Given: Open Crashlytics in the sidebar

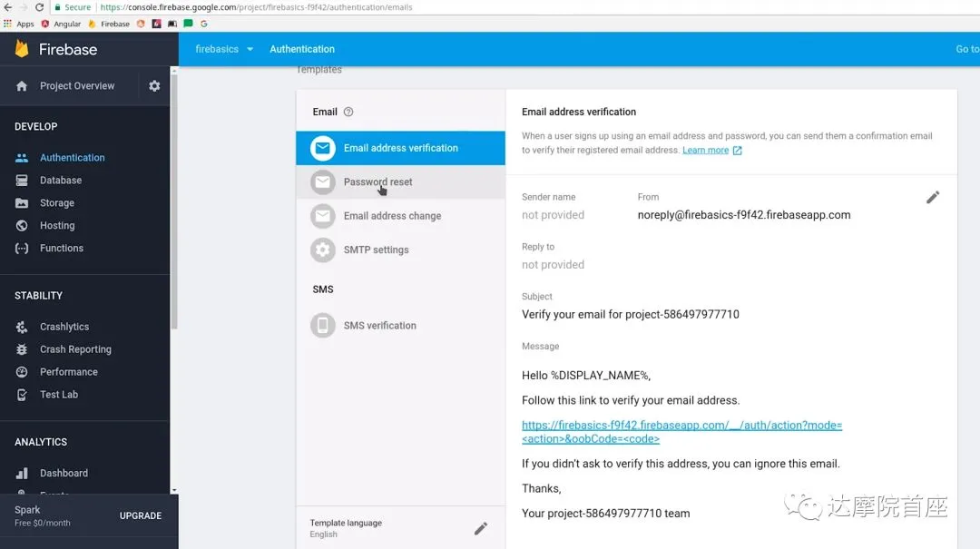Looking at the screenshot, I should (64, 327).
